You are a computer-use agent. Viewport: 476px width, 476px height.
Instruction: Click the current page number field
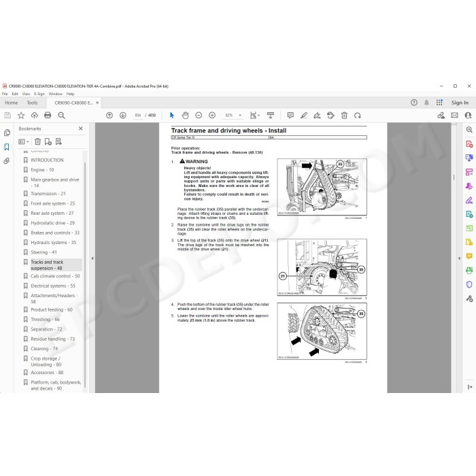point(138,116)
